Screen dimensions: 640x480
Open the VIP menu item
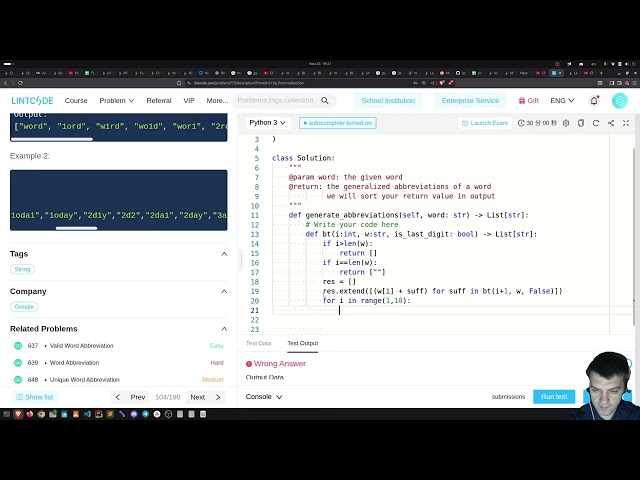(189, 100)
